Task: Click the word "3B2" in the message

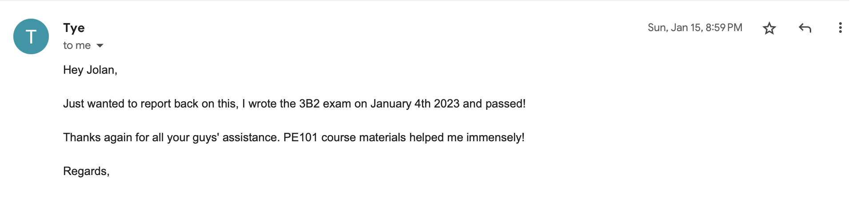Action: tap(309, 104)
